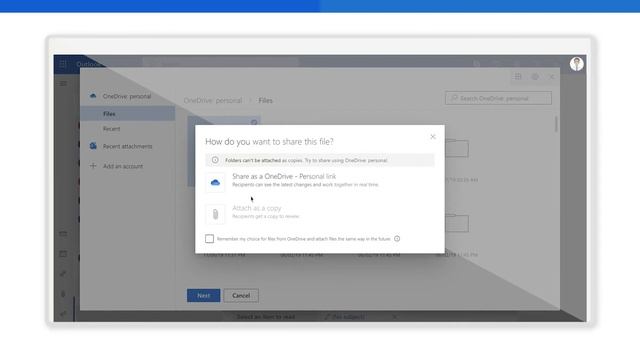Click the plus icon beside Add an account
Image resolution: width=640 pixels, height=360 pixels.
pyautogui.click(x=93, y=166)
